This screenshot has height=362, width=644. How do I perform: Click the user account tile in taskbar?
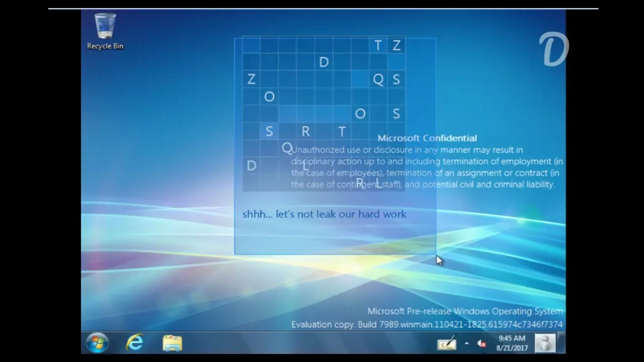pos(545,343)
